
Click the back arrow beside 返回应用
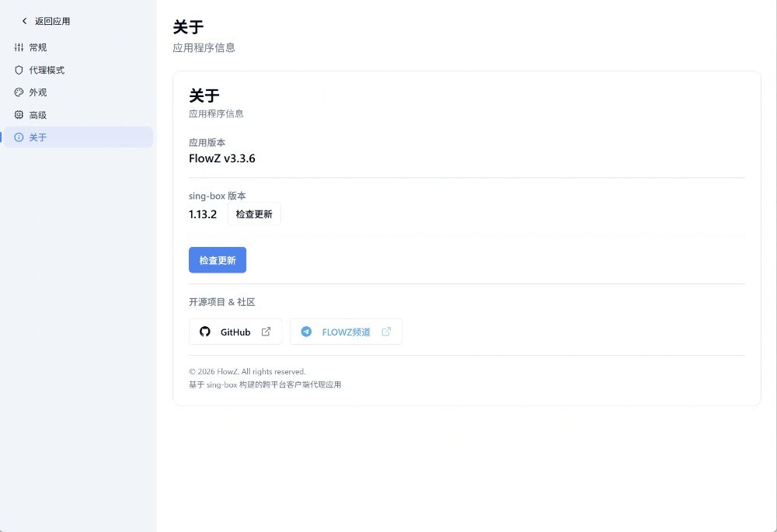[24, 21]
